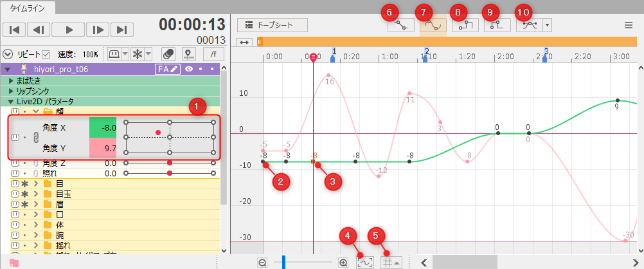This screenshot has height=269, width=644.
Task: Expand the 揺れ folder
Action: (x=36, y=246)
